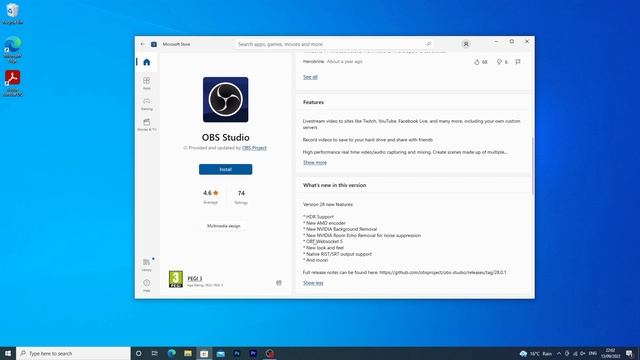Open Task View in the taskbar
Viewport: 640px width, 360px height.
tap(155, 353)
